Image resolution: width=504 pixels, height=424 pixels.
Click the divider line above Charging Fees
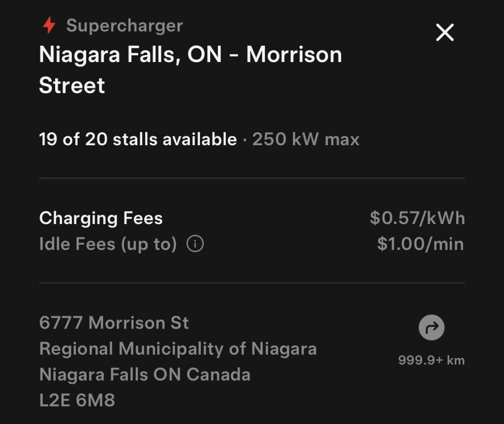click(252, 178)
